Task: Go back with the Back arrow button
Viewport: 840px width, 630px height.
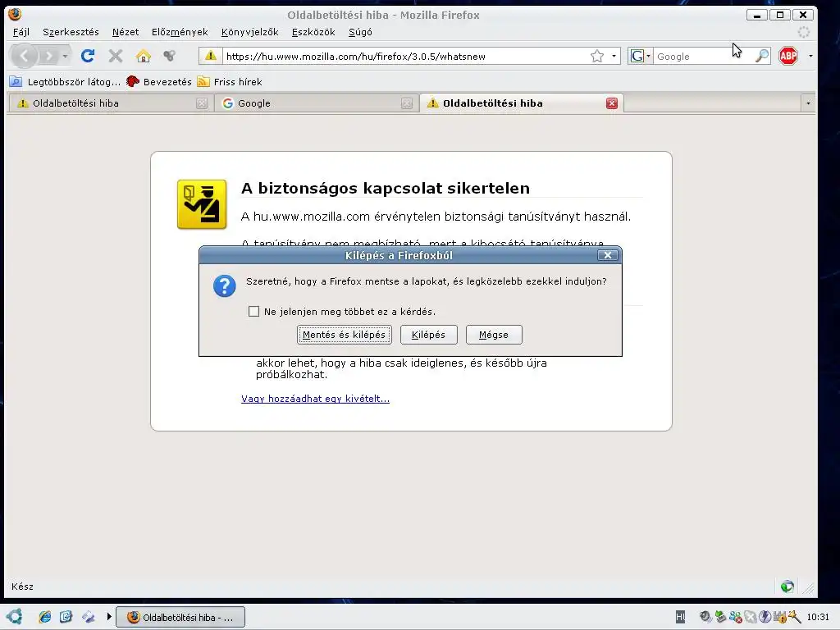Action: (x=24, y=56)
